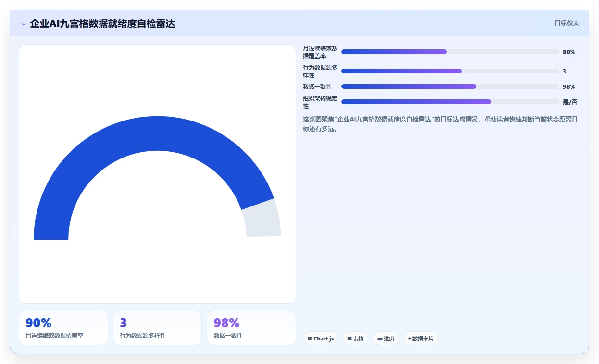Click the 数据一致性 progress bar
The height and width of the screenshot is (364, 599).
[450, 86]
